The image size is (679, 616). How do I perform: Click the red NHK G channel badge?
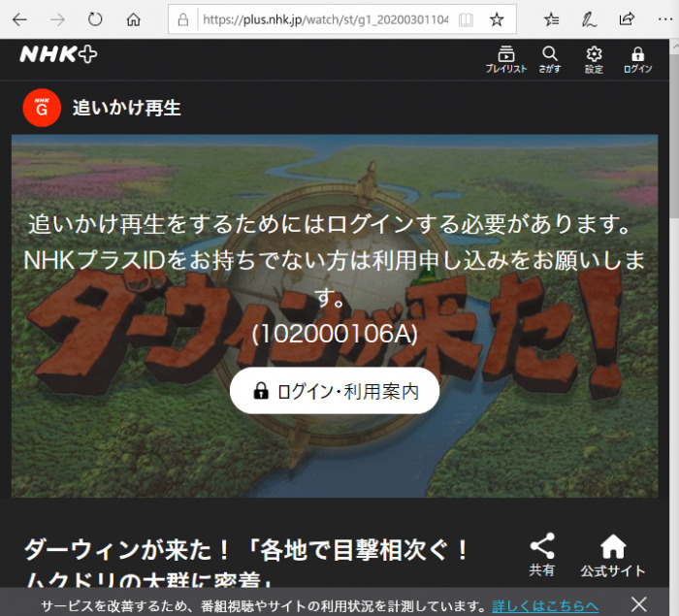42,108
